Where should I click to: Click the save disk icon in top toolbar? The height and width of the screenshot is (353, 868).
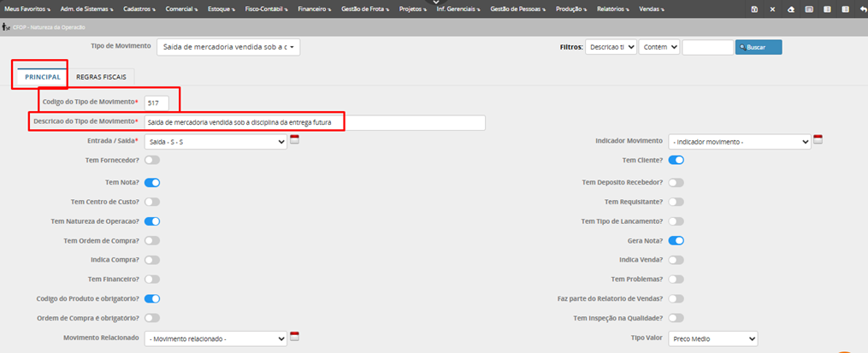(x=754, y=9)
